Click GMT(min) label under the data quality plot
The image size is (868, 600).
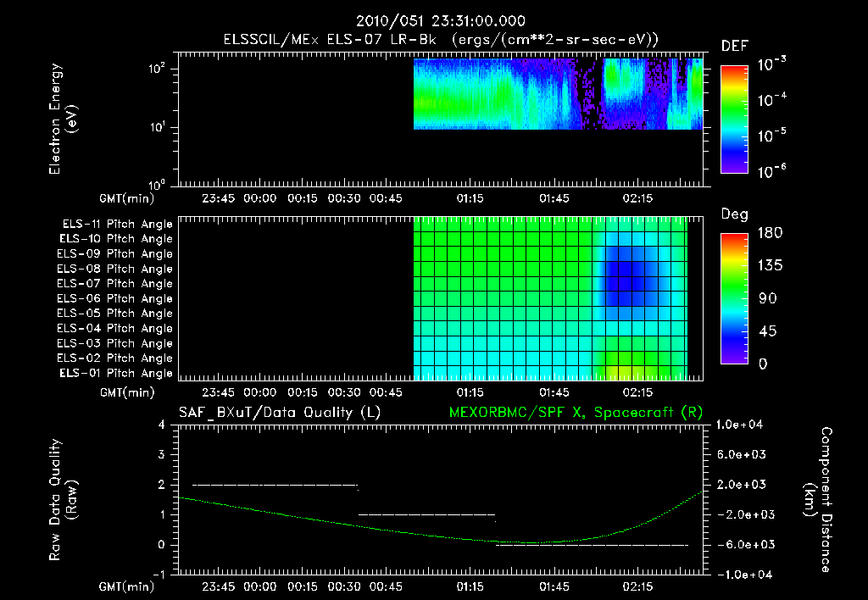[x=127, y=586]
